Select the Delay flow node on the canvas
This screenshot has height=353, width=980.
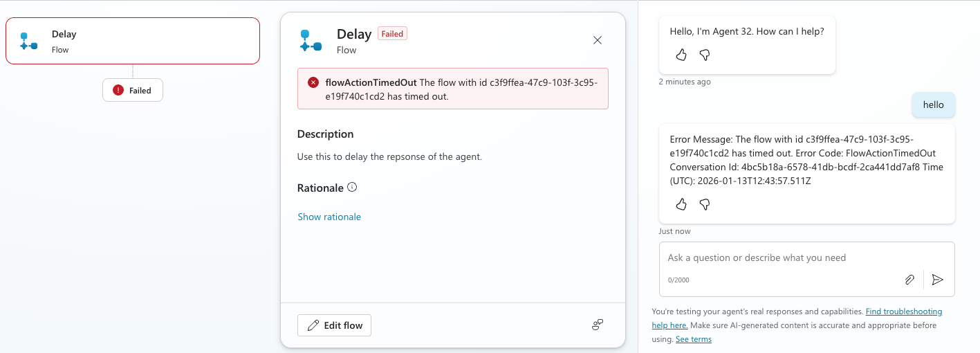[133, 41]
